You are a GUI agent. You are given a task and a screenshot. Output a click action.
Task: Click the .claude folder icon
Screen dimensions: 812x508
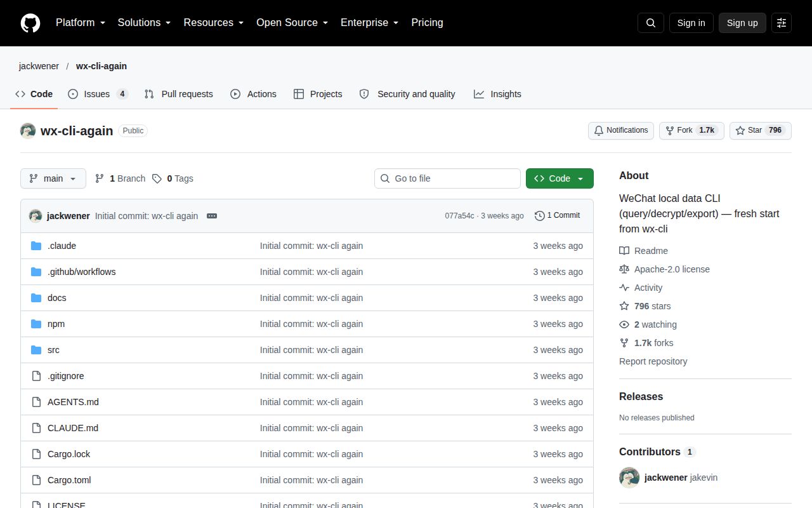pyautogui.click(x=36, y=246)
